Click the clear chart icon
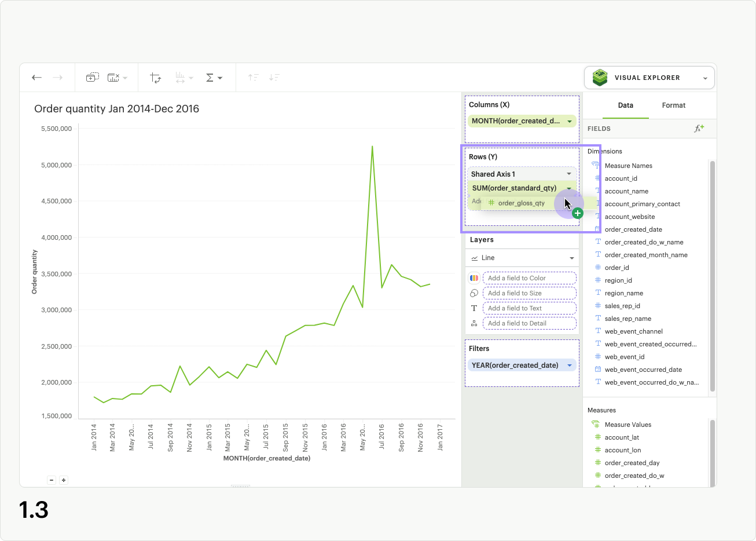756x541 pixels. pyautogui.click(x=113, y=78)
